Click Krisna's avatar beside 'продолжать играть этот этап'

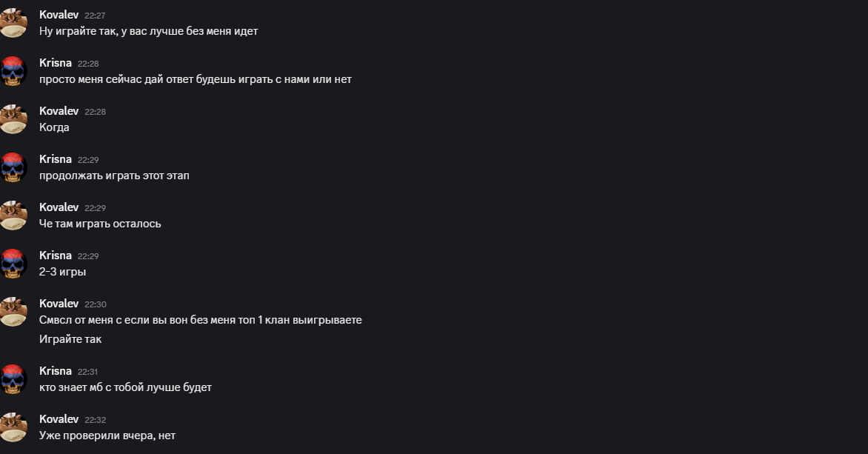[13, 168]
